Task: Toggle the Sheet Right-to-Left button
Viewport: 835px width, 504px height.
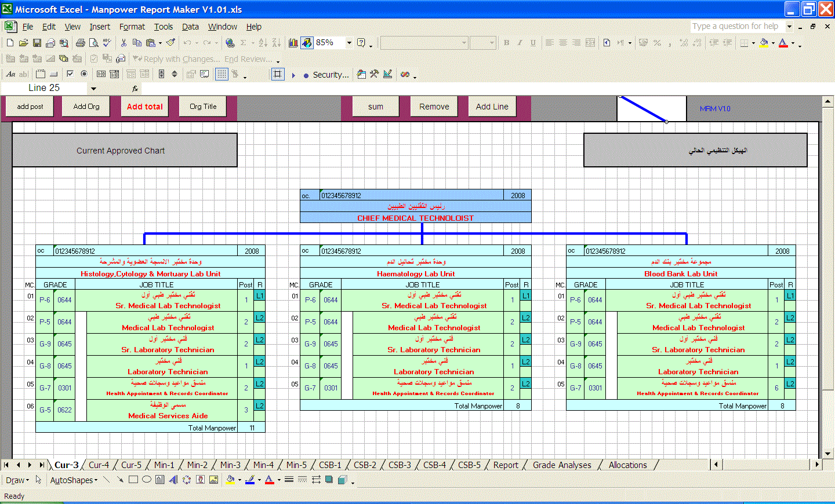Action: coord(607,43)
